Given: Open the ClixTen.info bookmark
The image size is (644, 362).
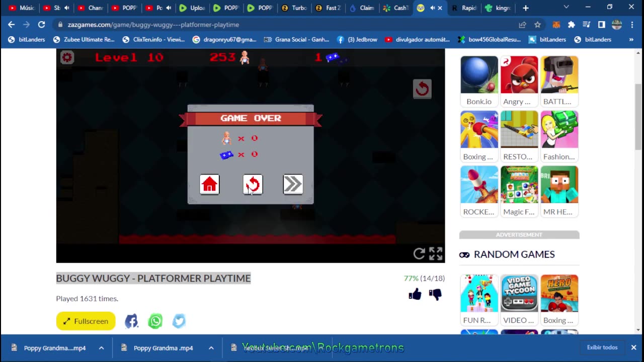Looking at the screenshot, I should coord(153,39).
